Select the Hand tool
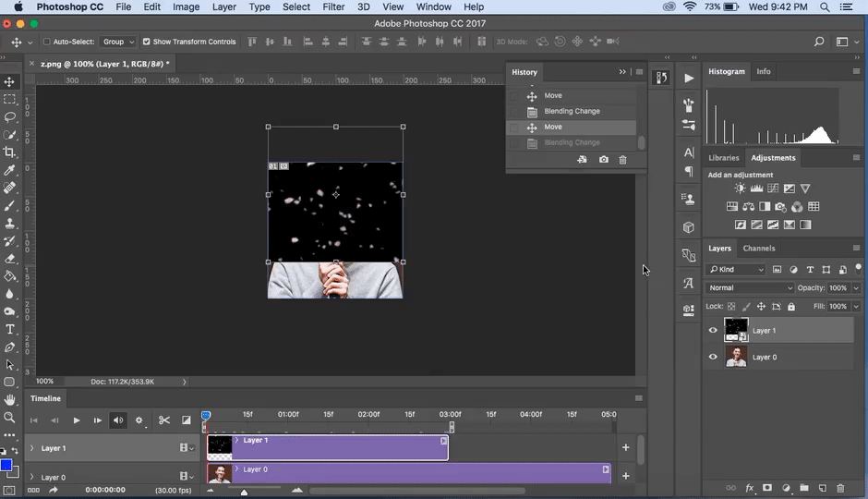868x499 pixels. click(x=10, y=400)
